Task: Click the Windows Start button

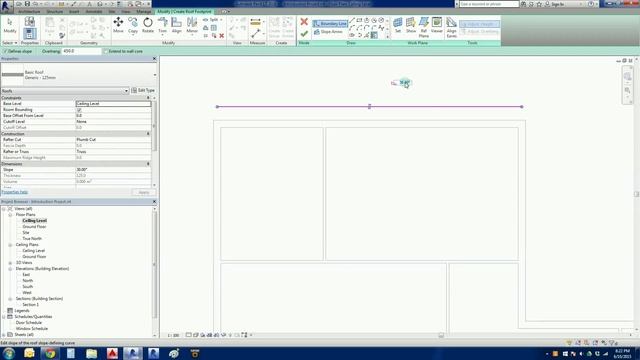Action: pyautogui.click(x=9, y=353)
